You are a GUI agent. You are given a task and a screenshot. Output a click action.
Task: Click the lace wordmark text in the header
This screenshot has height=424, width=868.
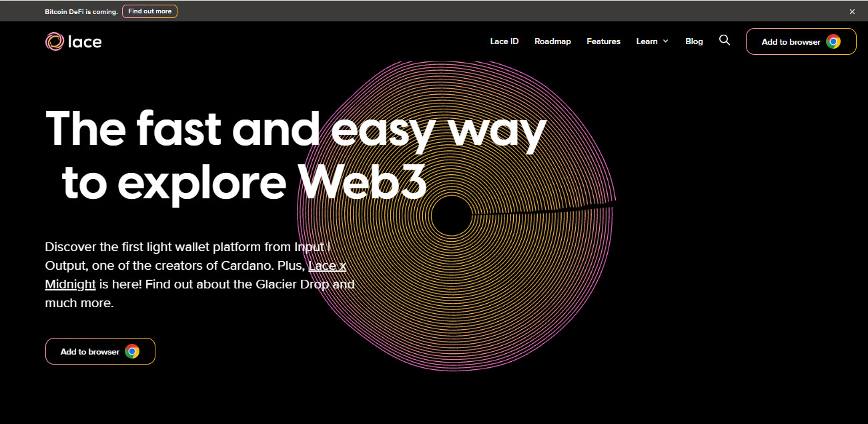point(85,41)
